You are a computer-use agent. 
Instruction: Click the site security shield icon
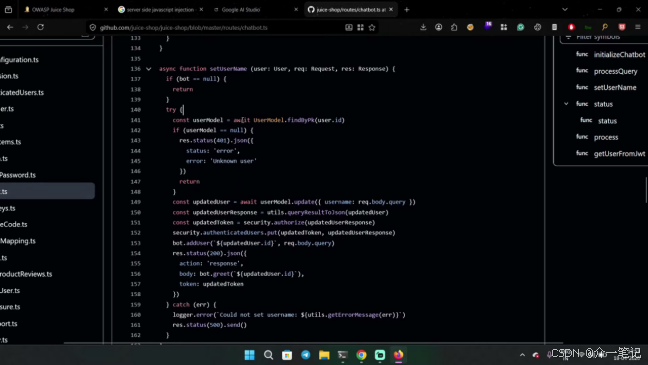(93, 28)
